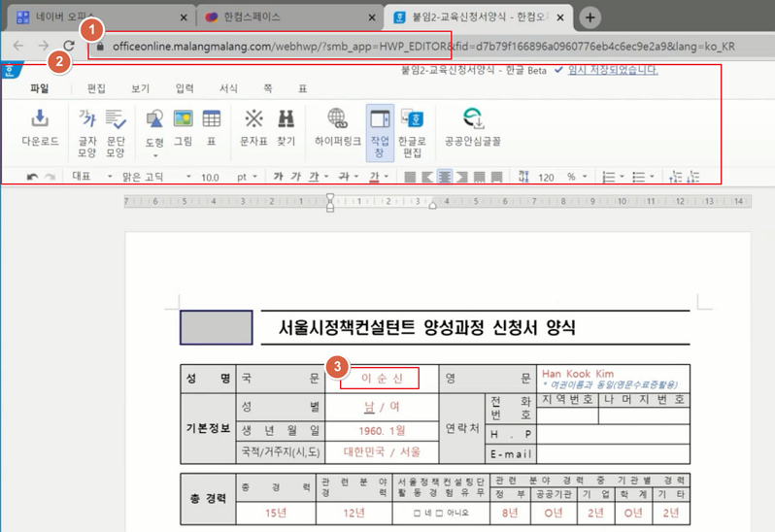This screenshot has height=532, width=775.
Task: Toggle italic 가 formatting
Action: (x=295, y=177)
